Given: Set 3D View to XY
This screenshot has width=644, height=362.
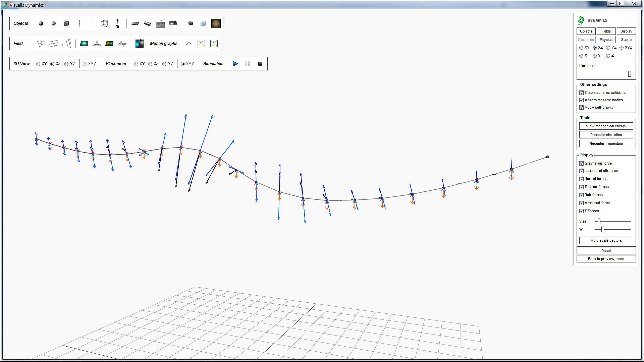Looking at the screenshot, I should point(39,64).
